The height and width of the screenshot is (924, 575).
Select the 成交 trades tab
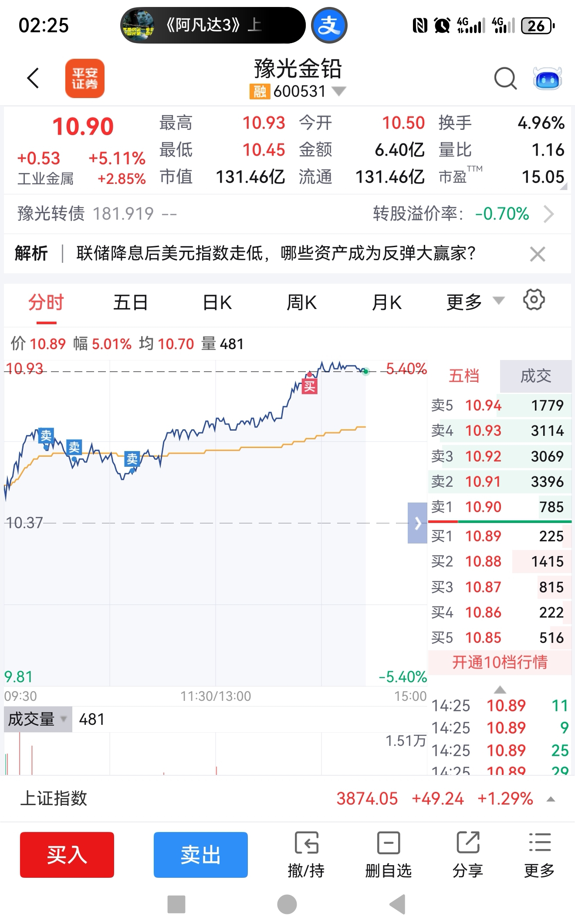coord(536,376)
